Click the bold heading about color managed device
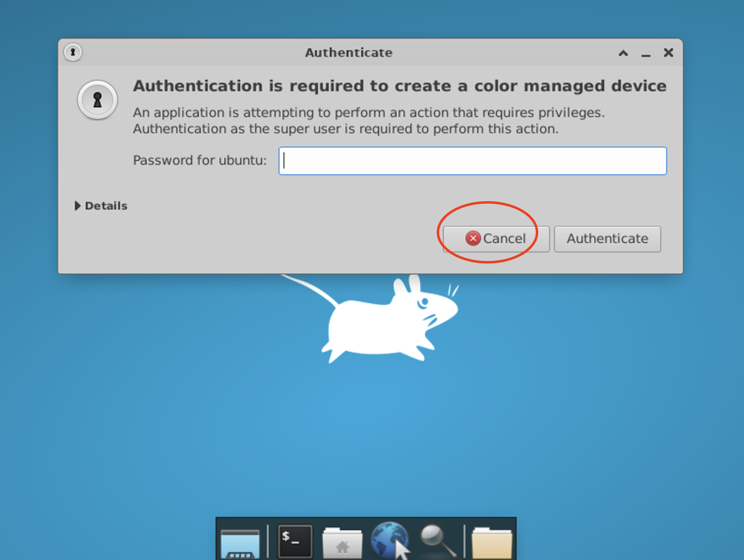The width and height of the screenshot is (744, 560). [400, 86]
